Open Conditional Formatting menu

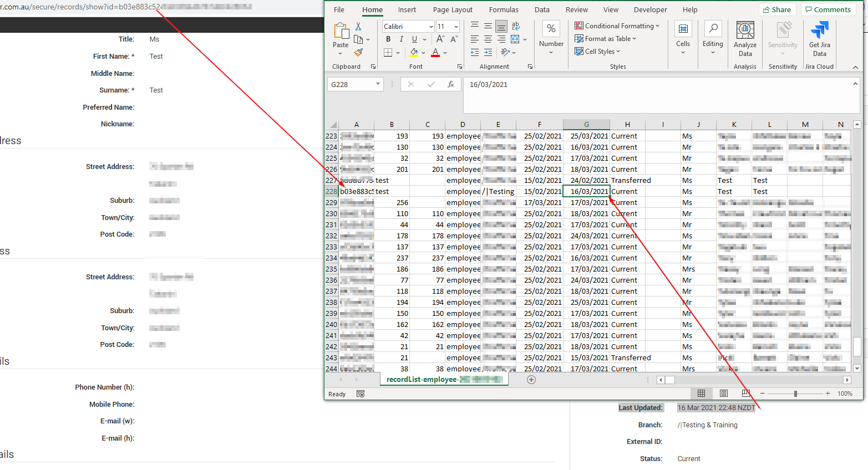coord(617,26)
